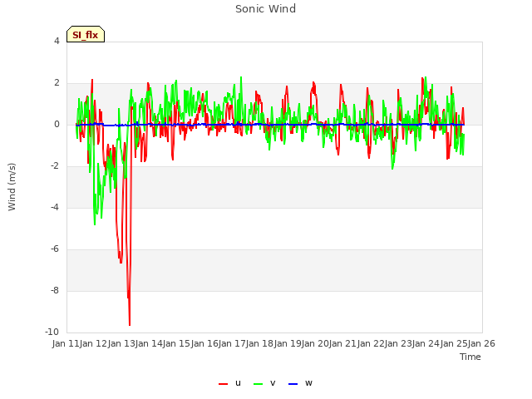
Task: Toggle the w series in legend
Action: click(300, 383)
